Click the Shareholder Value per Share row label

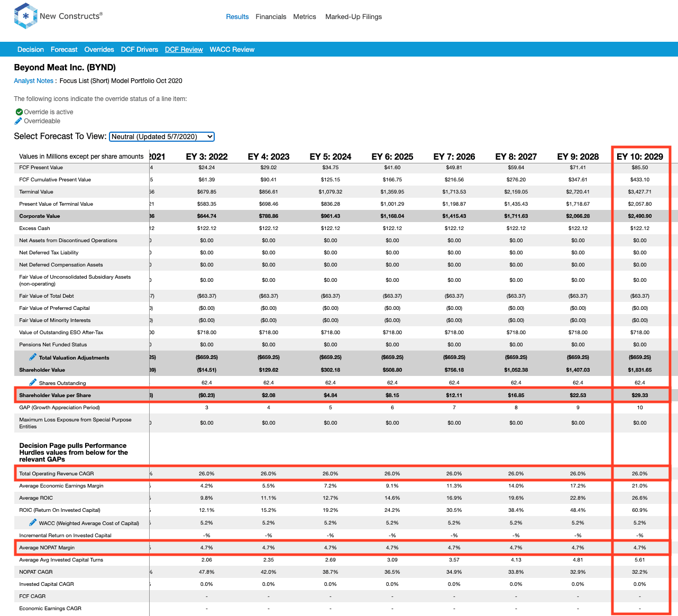point(55,395)
